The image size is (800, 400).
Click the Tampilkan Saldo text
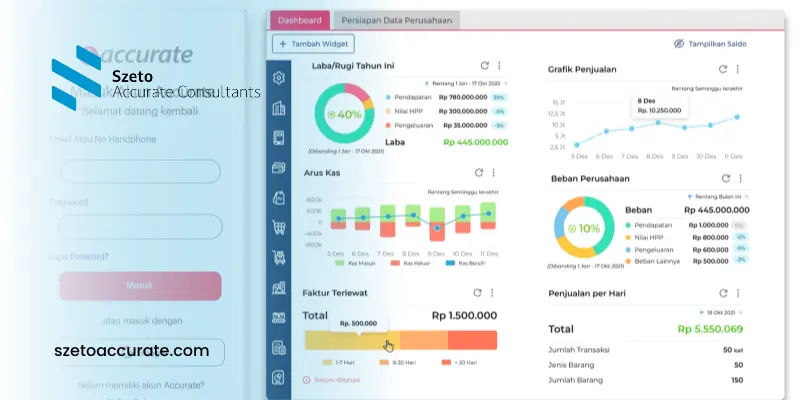[x=717, y=44]
